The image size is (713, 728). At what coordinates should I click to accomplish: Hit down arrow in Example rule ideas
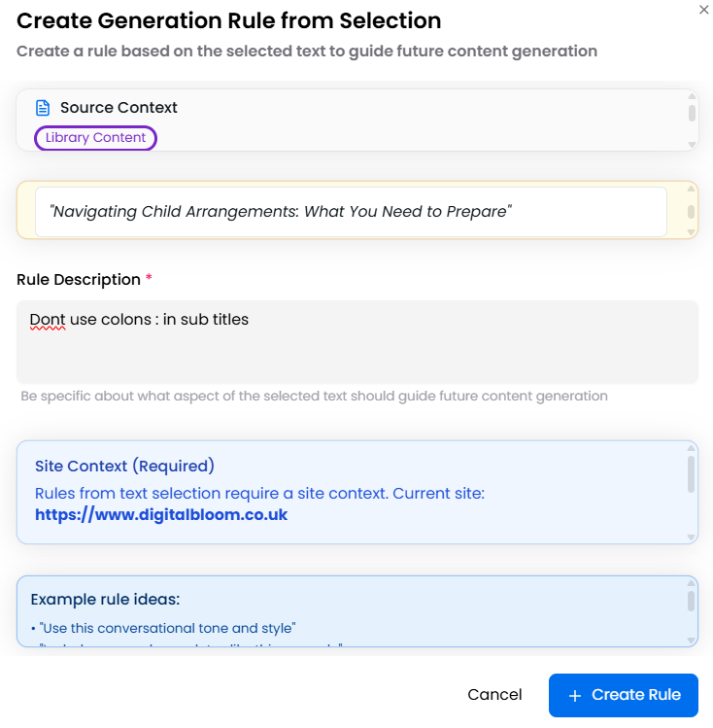pyautogui.click(x=692, y=640)
